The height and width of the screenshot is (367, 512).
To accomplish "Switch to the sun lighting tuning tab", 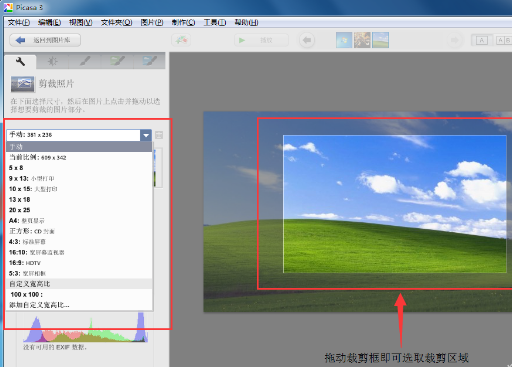I will click(x=52, y=62).
